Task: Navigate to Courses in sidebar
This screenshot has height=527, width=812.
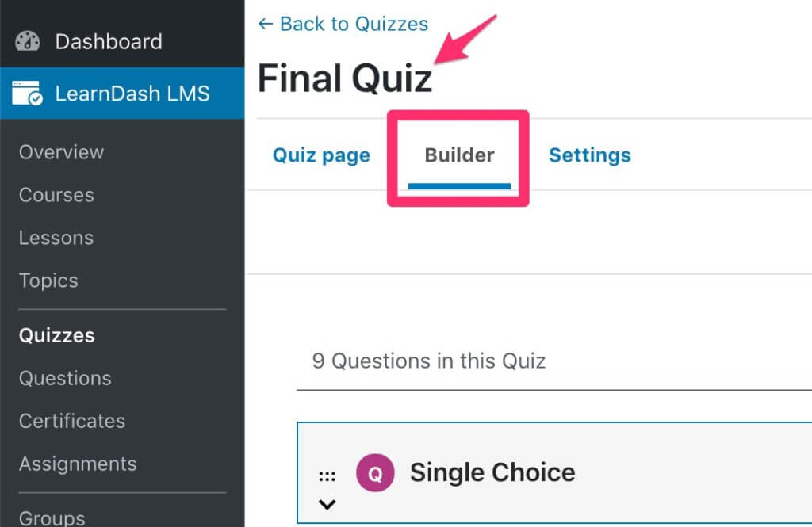Action: [x=56, y=195]
